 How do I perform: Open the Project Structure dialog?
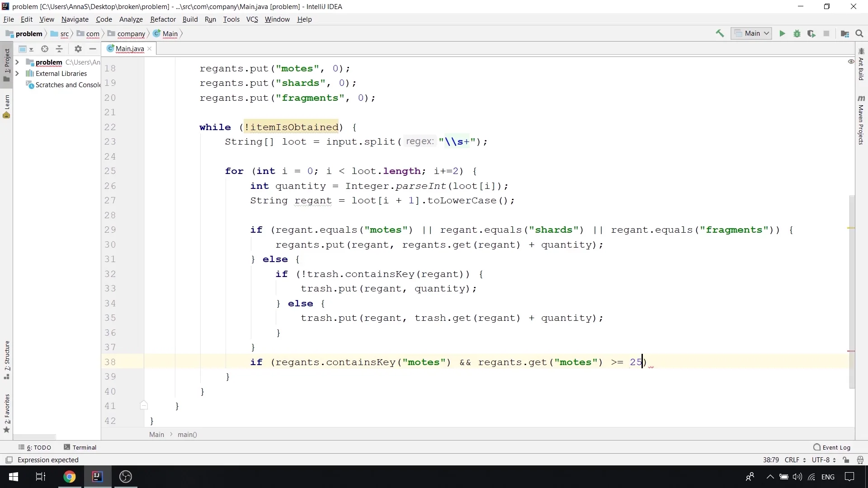click(845, 34)
